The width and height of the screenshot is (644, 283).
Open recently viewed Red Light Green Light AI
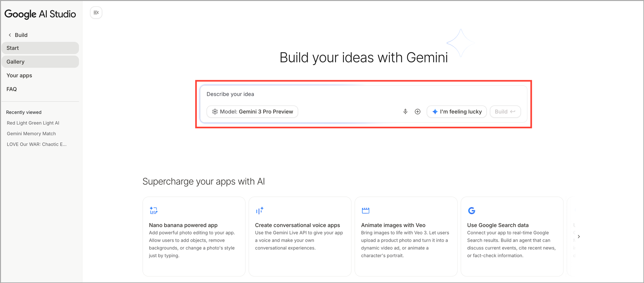click(x=33, y=123)
